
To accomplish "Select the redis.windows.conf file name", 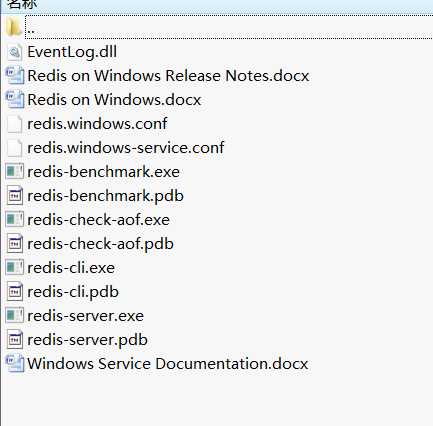I will [97, 124].
